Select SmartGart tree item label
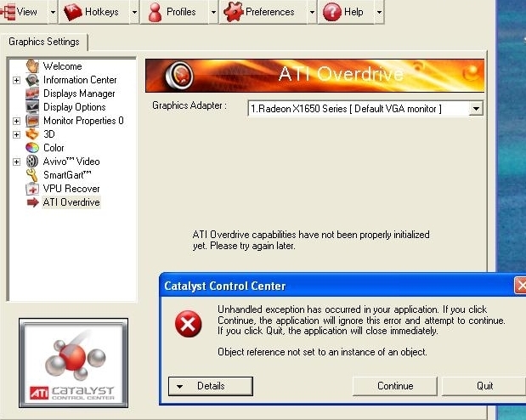This screenshot has width=526, height=420. (x=67, y=175)
